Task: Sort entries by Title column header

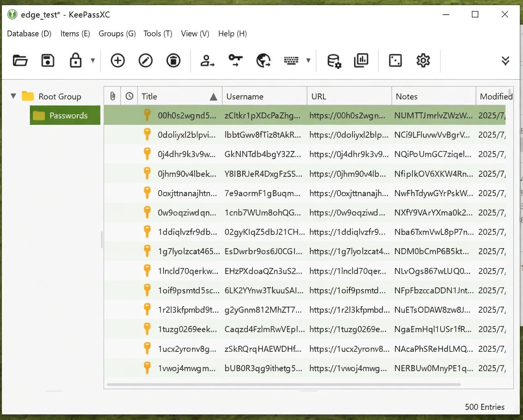Action: [x=180, y=96]
